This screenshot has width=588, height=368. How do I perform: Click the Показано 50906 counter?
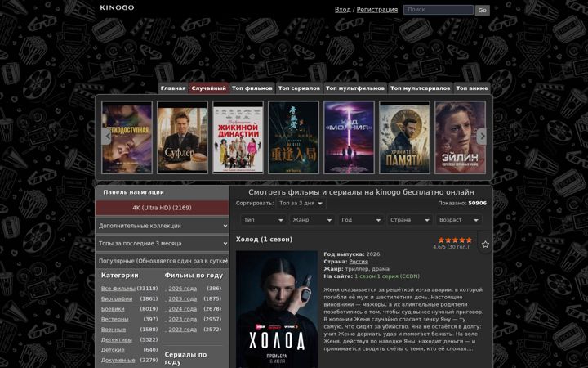462,203
